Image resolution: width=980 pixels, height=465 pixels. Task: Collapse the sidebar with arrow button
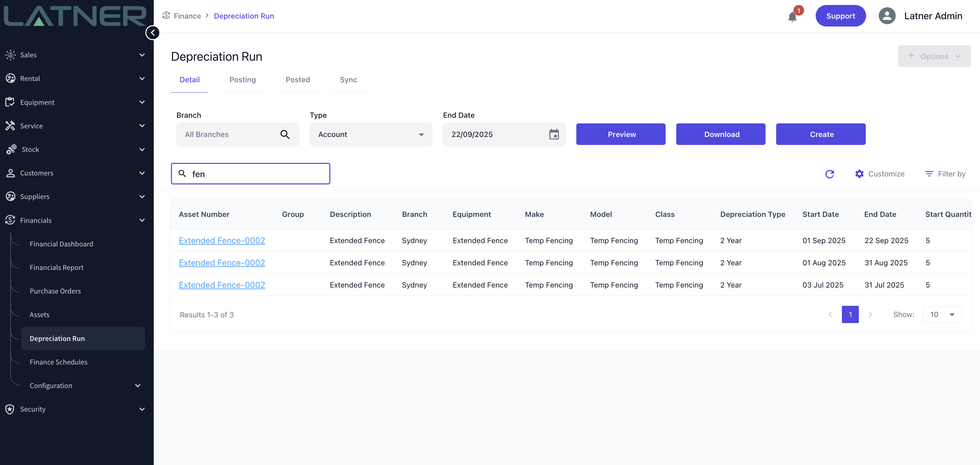click(x=153, y=33)
